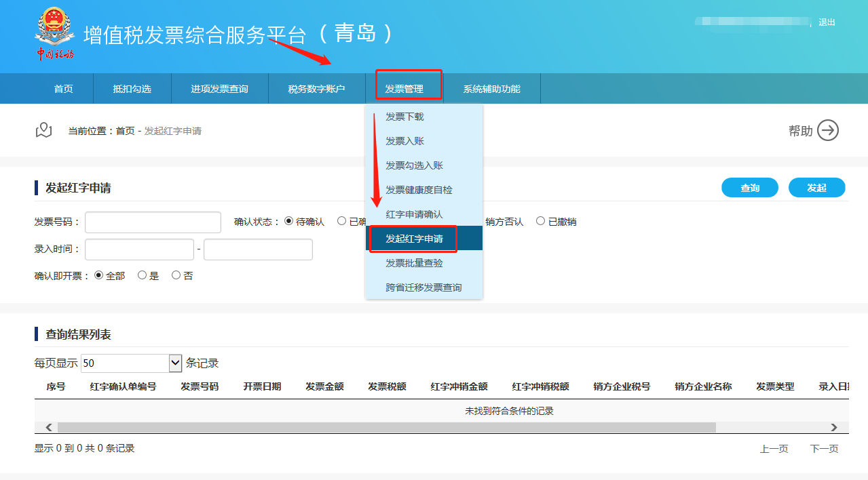The height and width of the screenshot is (480, 868).
Task: Open 跨省迁移发票查询 menu item
Action: click(x=423, y=287)
